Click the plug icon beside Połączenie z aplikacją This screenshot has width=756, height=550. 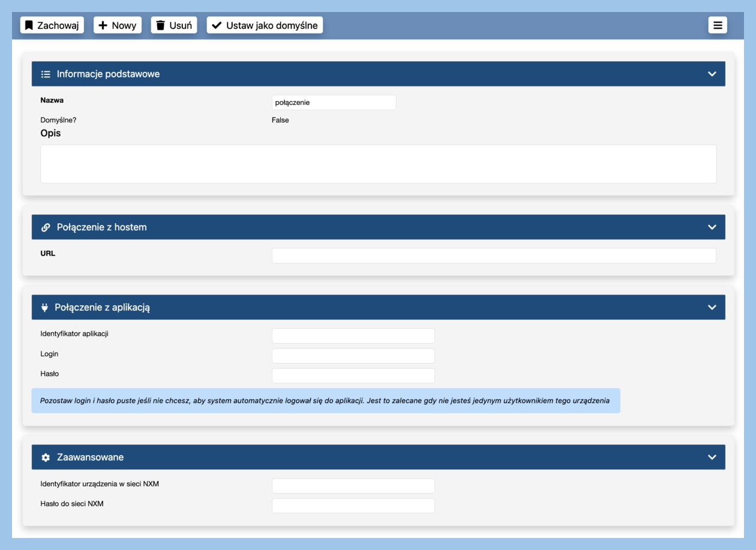(44, 307)
